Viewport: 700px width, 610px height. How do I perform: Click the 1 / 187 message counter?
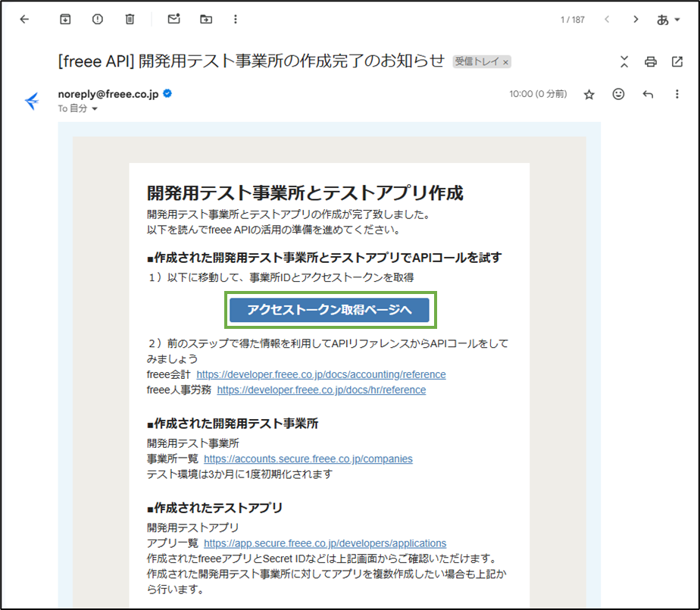point(572,20)
